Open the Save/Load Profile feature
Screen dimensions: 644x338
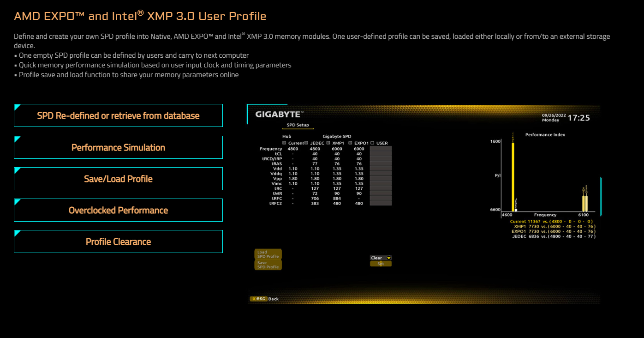(118, 179)
